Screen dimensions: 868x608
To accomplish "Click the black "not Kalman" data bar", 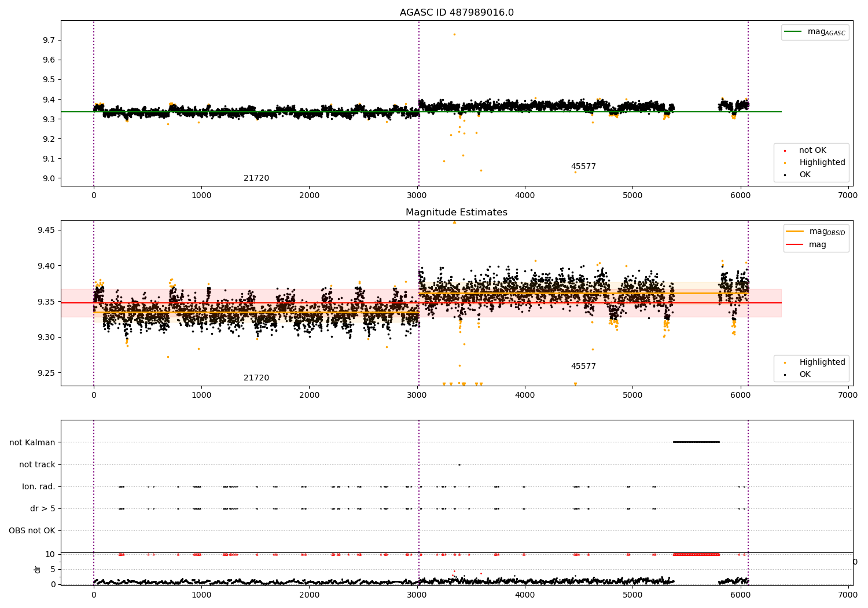I will click(696, 442).
